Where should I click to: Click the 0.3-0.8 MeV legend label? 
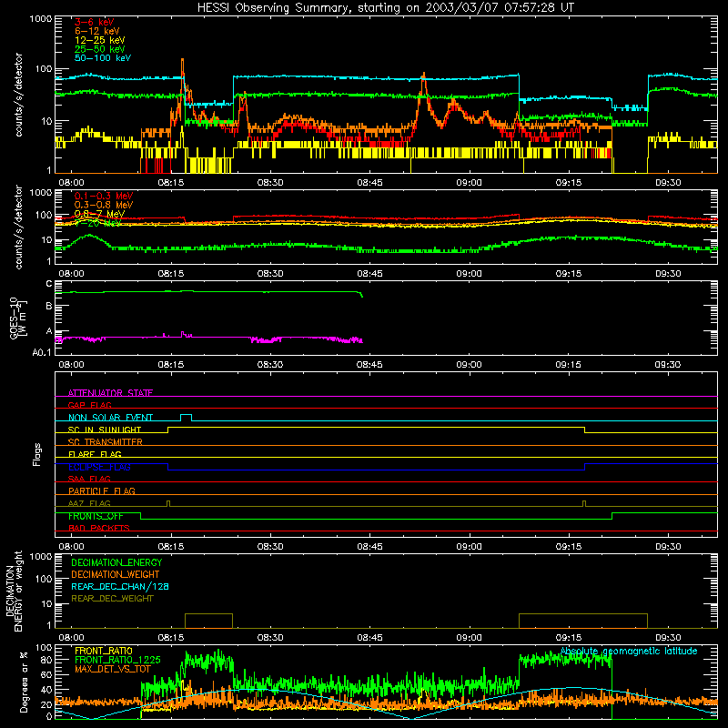point(104,205)
